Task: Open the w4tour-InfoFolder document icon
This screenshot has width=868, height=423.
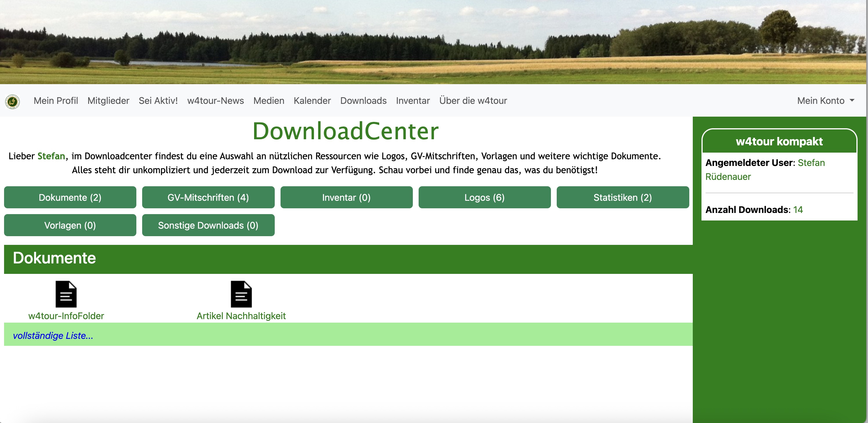Action: tap(66, 294)
